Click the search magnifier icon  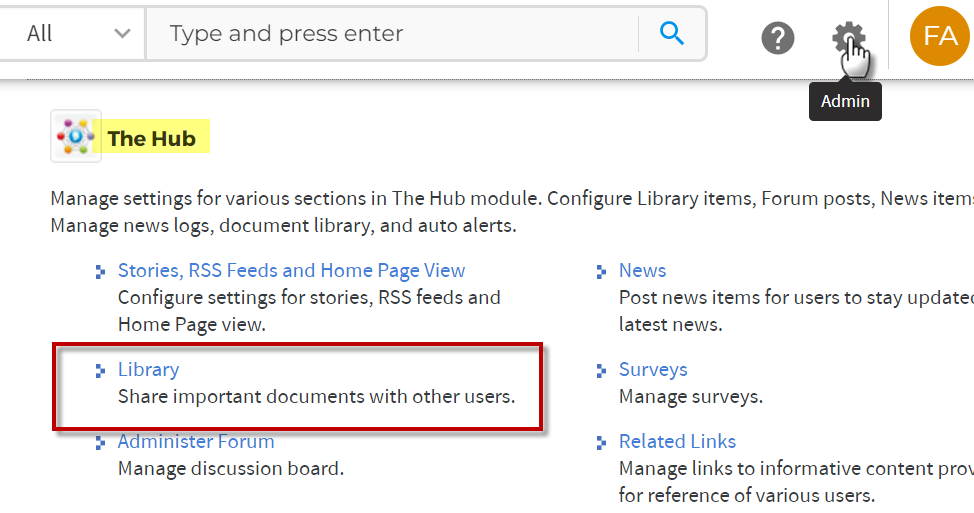point(671,33)
